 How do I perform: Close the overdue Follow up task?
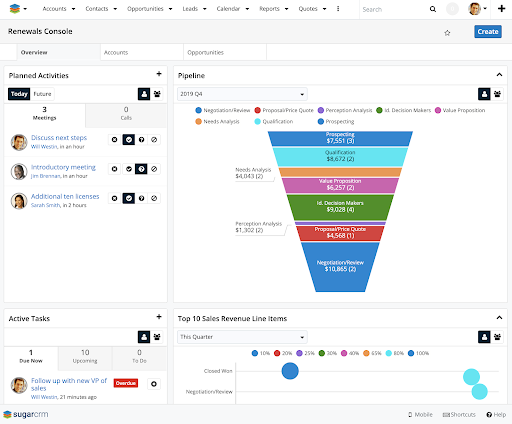[x=154, y=384]
